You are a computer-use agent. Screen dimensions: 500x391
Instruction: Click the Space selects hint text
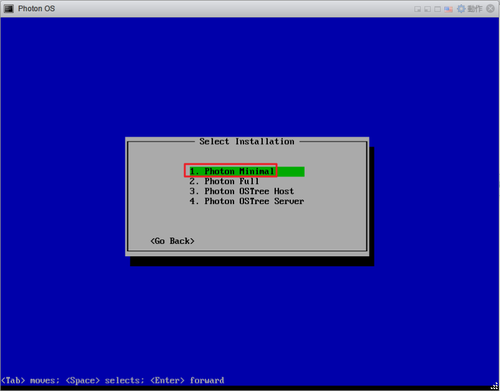tap(105, 381)
